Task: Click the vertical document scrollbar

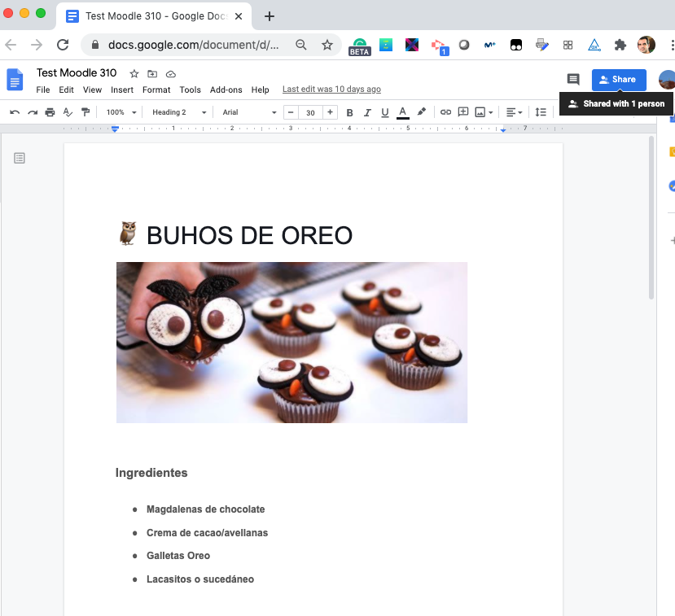Action: pyautogui.click(x=651, y=218)
